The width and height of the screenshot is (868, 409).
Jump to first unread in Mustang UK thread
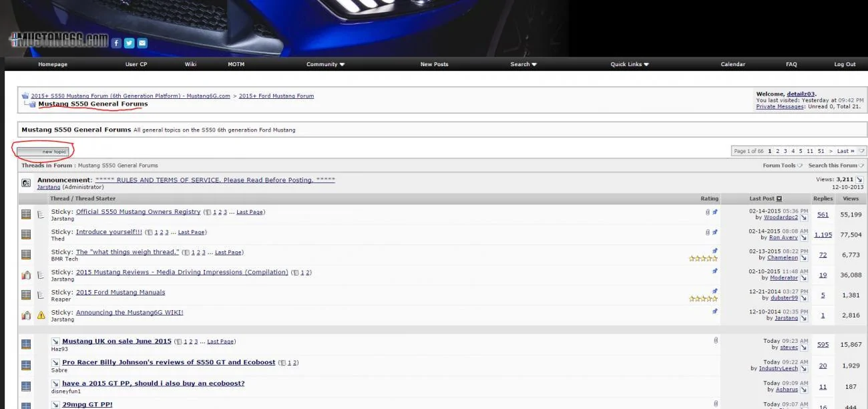click(56, 342)
